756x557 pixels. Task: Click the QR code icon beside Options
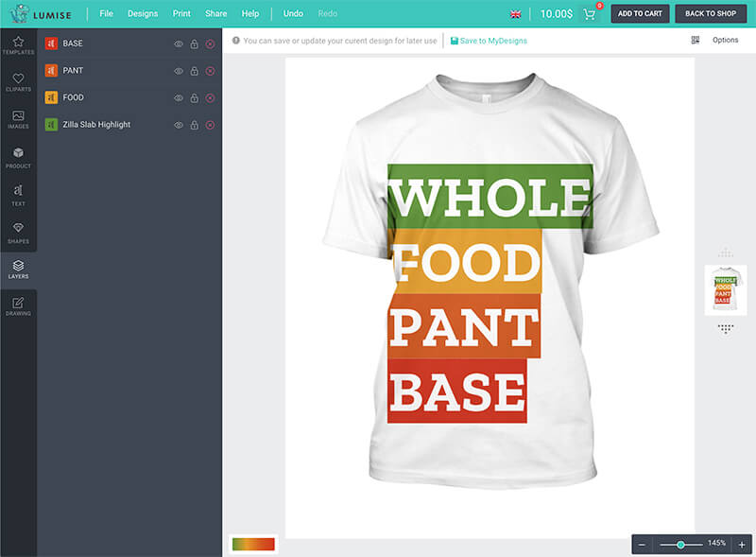(x=696, y=40)
